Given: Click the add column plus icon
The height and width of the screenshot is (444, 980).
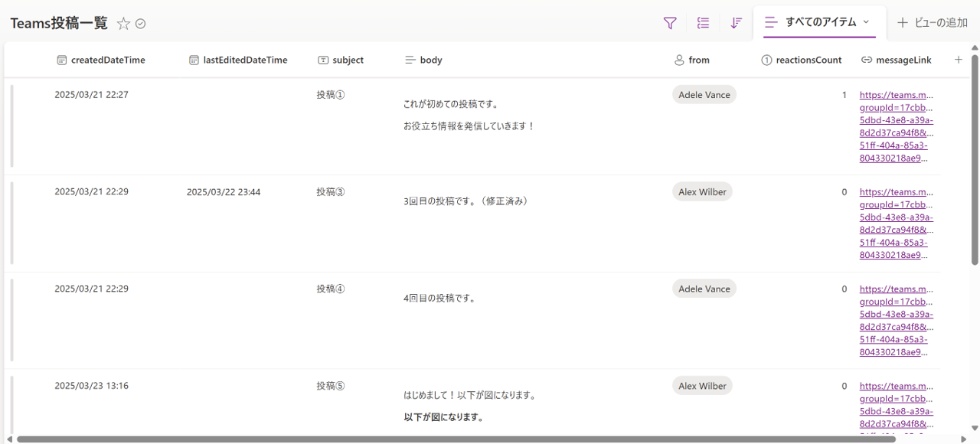Looking at the screenshot, I should (x=958, y=60).
